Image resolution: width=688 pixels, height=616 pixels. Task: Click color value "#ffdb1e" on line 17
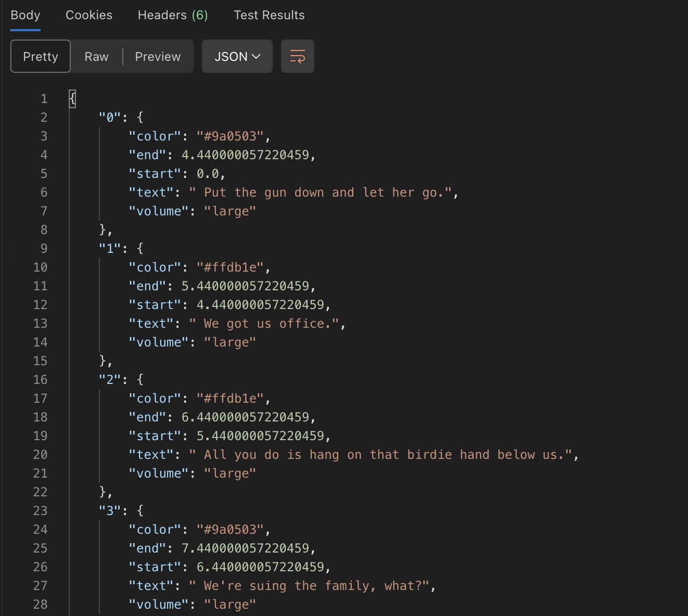(x=230, y=399)
